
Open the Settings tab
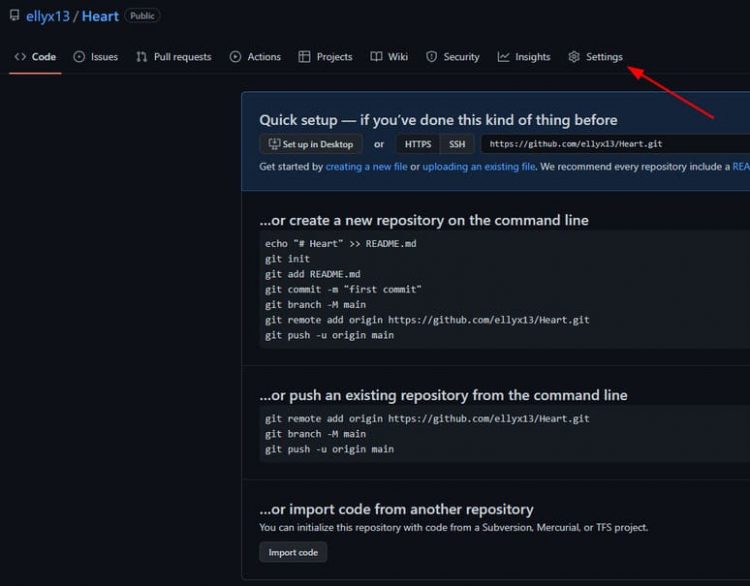(604, 57)
